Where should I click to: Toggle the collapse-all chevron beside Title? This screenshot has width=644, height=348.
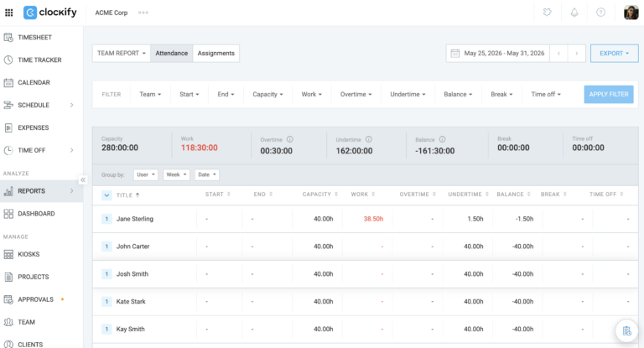(106, 195)
